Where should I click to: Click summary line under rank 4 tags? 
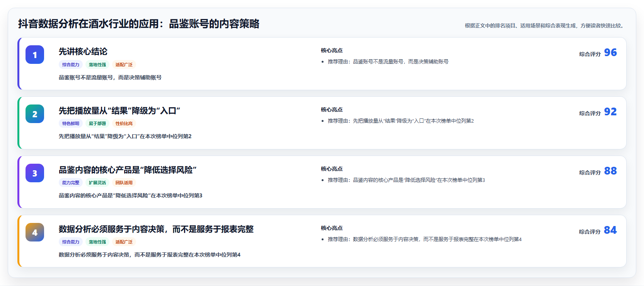(x=150, y=255)
